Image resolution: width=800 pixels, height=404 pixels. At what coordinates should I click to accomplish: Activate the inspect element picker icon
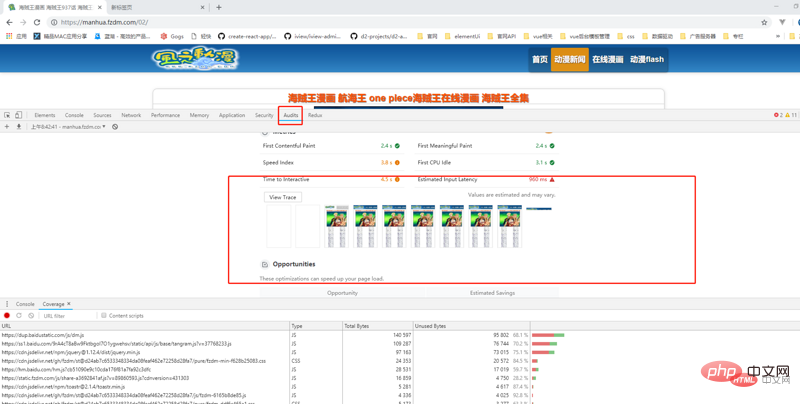point(7,115)
